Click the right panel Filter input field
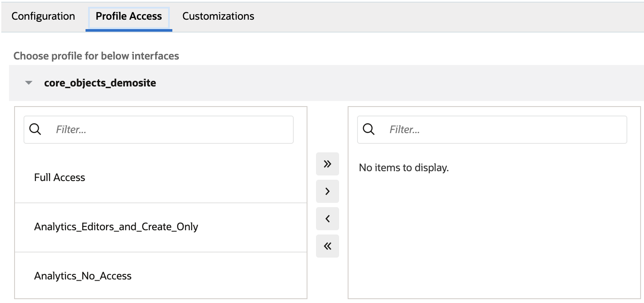This screenshot has width=644, height=303. pos(470,129)
